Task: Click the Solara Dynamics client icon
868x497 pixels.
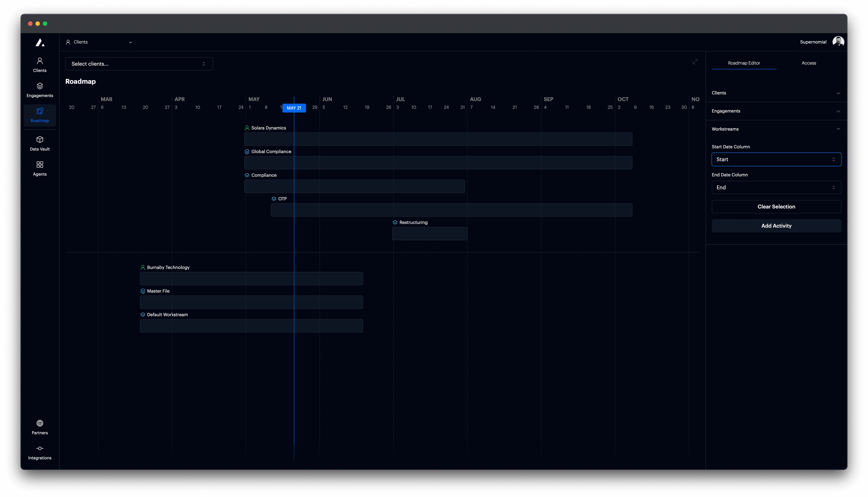Action: (247, 128)
